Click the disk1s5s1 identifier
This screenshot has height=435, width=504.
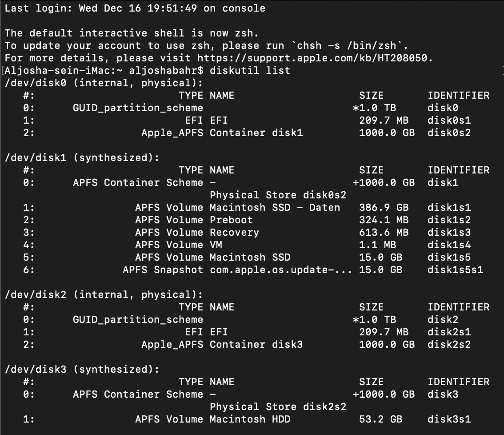[x=455, y=270]
